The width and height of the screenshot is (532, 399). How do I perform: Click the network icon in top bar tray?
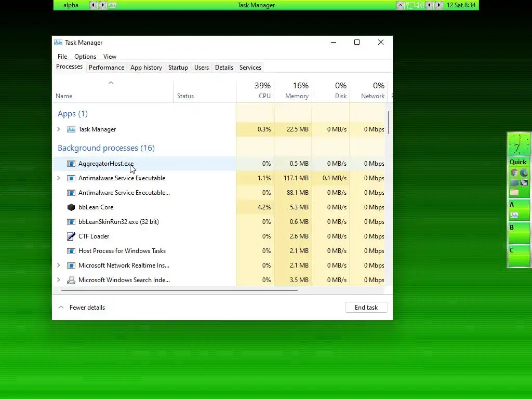tap(410, 5)
